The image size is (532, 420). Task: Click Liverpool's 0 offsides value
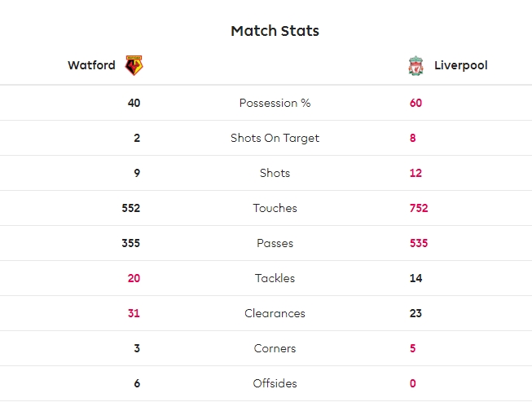[x=413, y=383]
